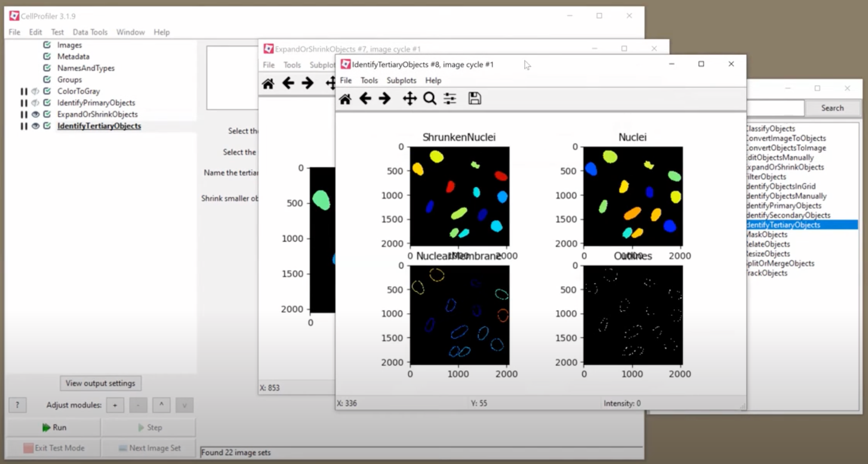Disable the ColorToGray module checkbox
868x464 pixels.
click(x=47, y=91)
